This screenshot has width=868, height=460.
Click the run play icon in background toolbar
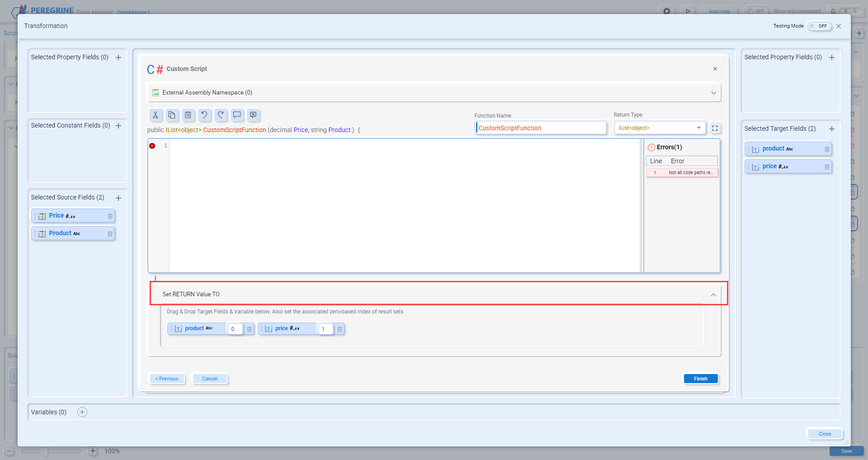coord(688,11)
